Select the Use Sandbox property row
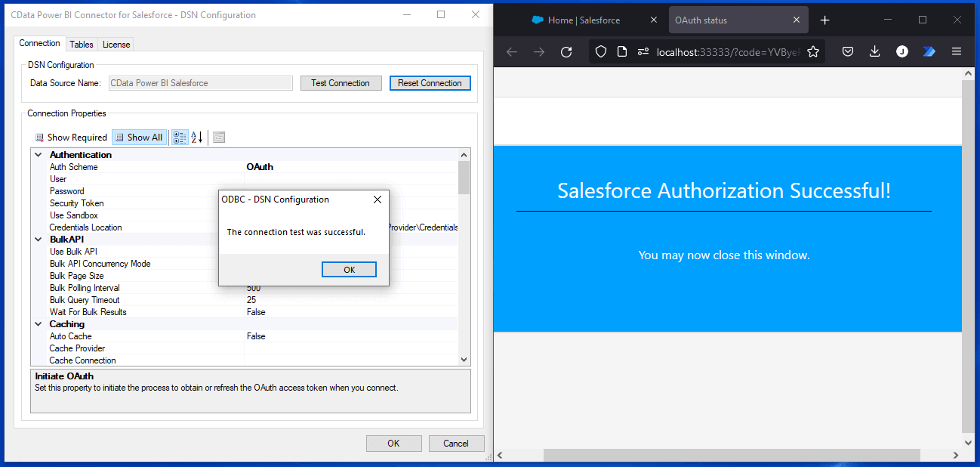Screen dimensions: 980x467 coord(251,215)
